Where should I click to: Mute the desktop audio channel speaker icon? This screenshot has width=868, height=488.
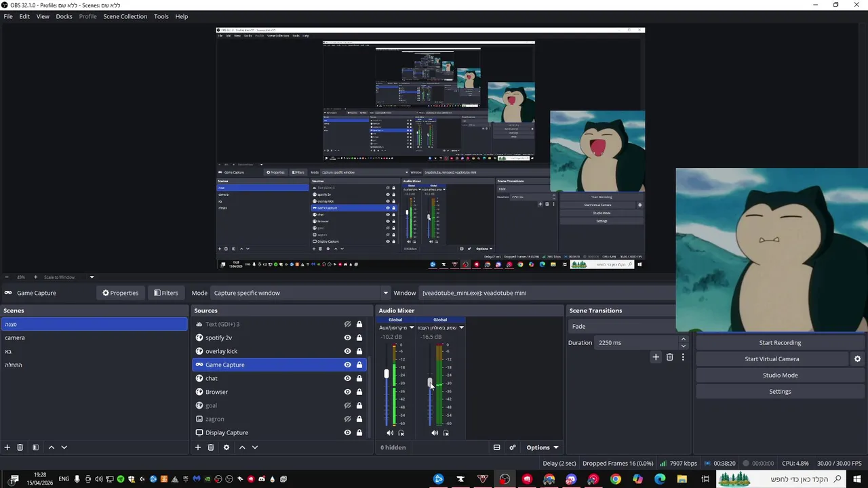pyautogui.click(x=435, y=432)
